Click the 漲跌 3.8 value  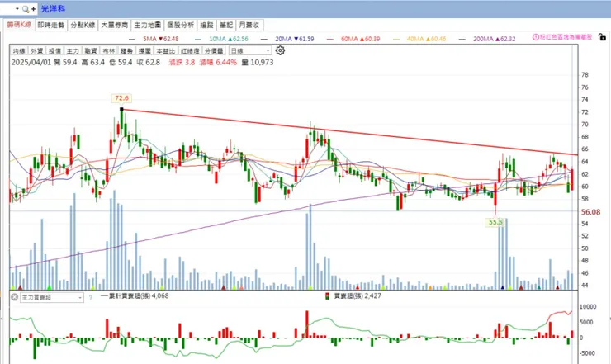pyautogui.click(x=182, y=63)
